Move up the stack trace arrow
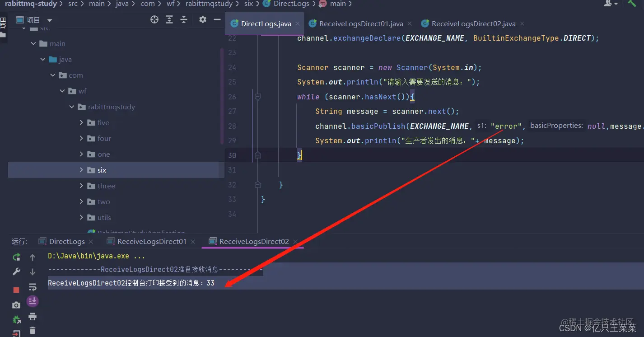The image size is (644, 337). click(x=33, y=257)
